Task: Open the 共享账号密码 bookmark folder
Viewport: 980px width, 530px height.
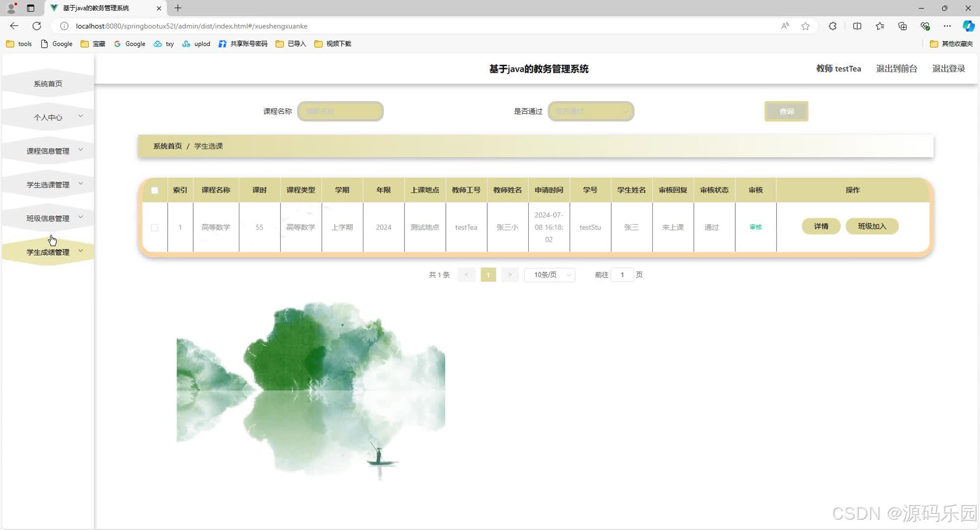Action: point(243,44)
